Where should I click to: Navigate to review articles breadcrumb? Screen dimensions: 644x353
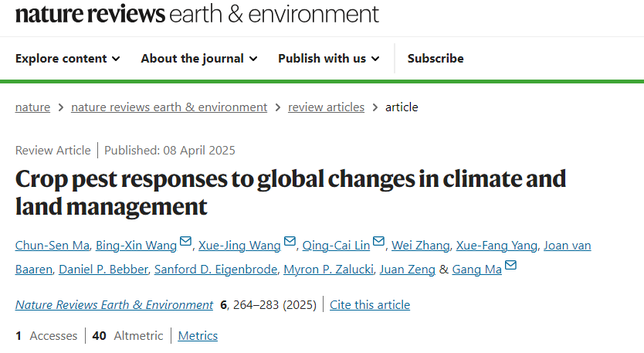(x=326, y=107)
